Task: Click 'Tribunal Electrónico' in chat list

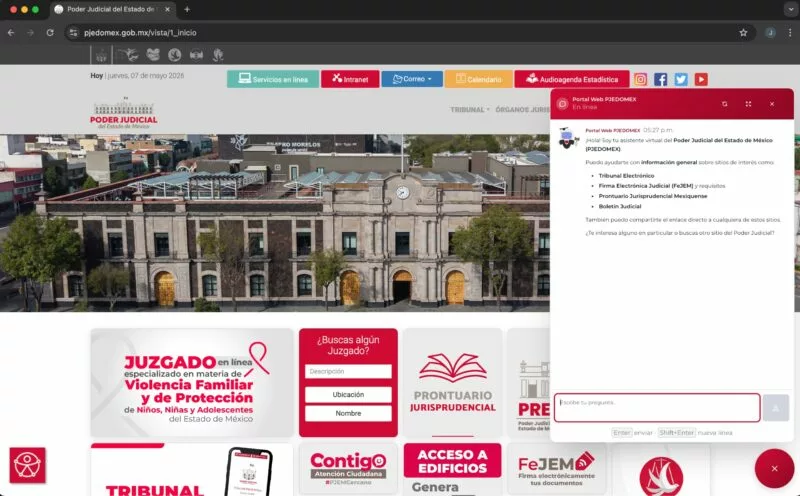Action: pyautogui.click(x=626, y=176)
